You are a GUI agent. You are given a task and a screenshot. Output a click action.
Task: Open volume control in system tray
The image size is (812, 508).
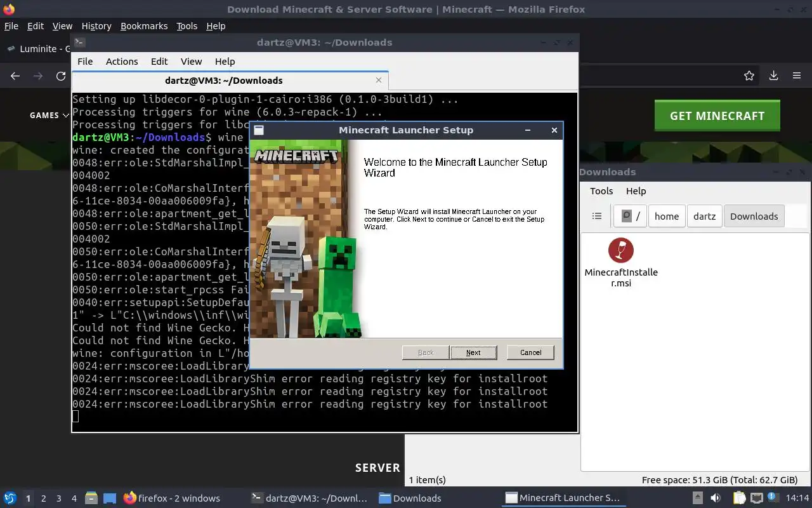(716, 498)
